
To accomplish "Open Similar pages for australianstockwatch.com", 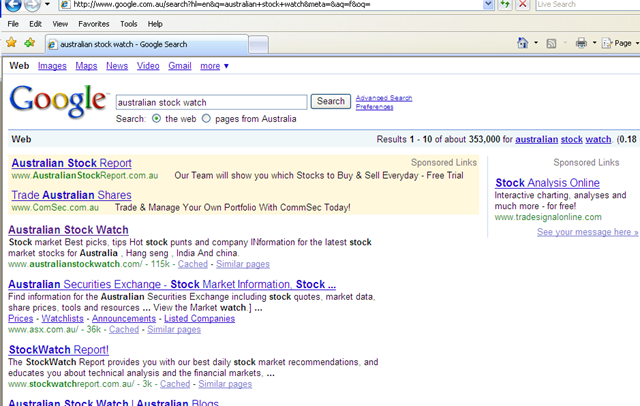I will pos(243,264).
